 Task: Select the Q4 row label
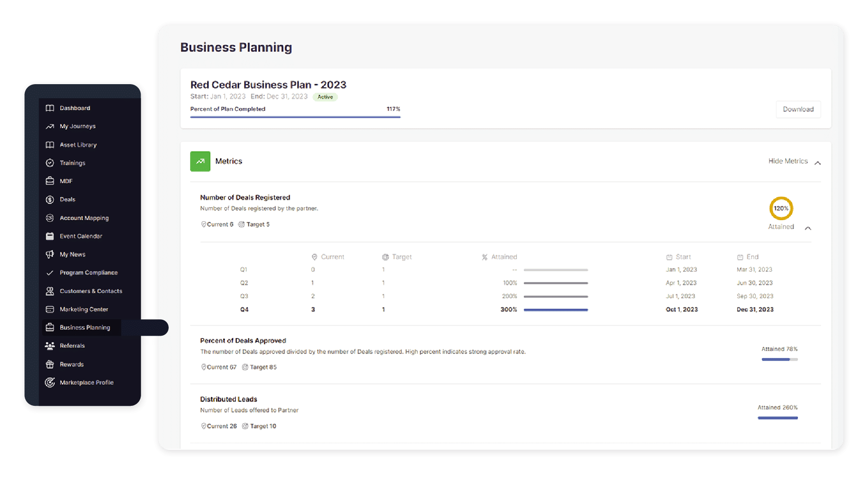(x=244, y=310)
